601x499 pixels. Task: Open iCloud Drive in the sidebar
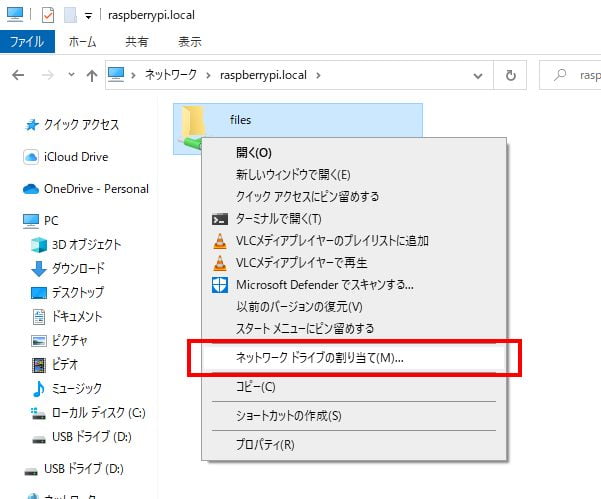[x=76, y=157]
